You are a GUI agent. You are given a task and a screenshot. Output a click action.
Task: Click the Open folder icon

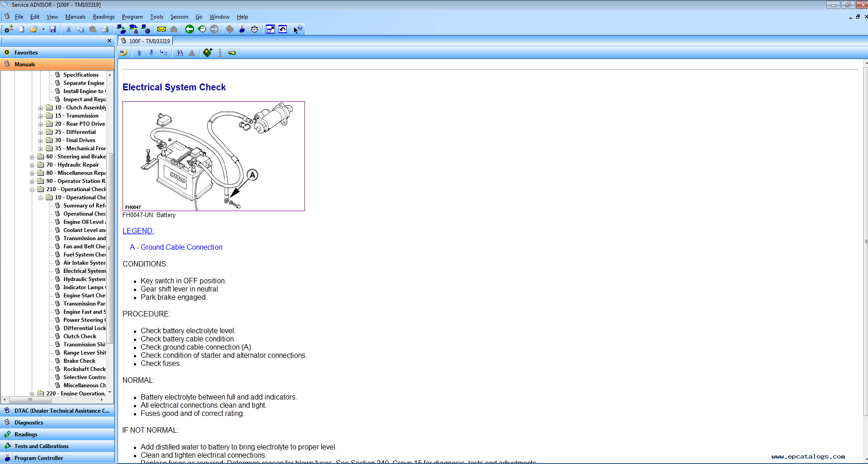(x=34, y=29)
